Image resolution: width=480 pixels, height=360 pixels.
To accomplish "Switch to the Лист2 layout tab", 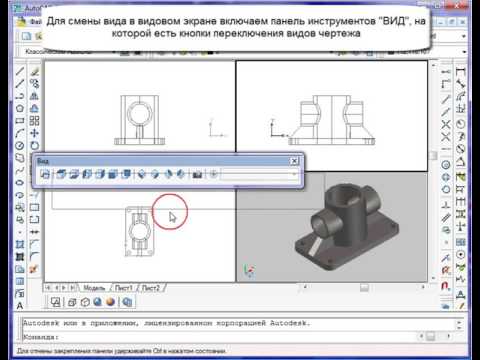I will (150, 288).
